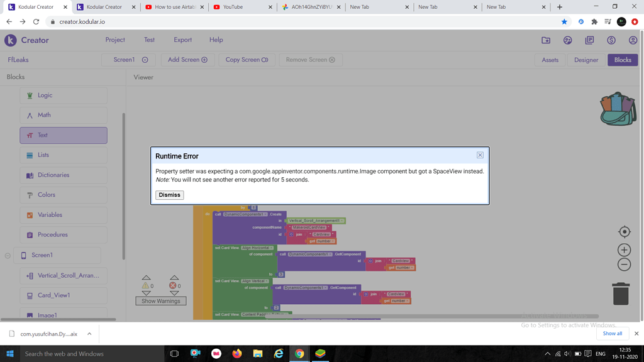Image resolution: width=644 pixels, height=362 pixels.
Task: Select Screen1 in the blocks tree
Action: pyautogui.click(x=57, y=255)
